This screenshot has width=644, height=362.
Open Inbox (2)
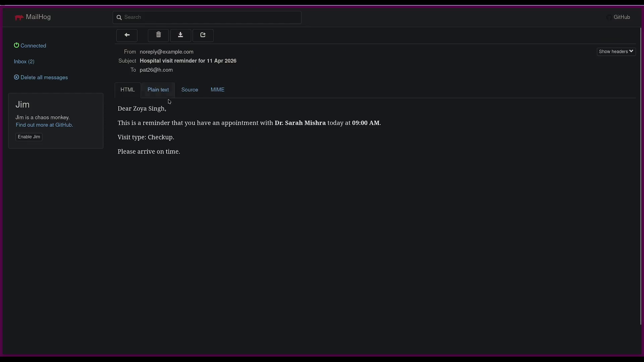pyautogui.click(x=24, y=62)
